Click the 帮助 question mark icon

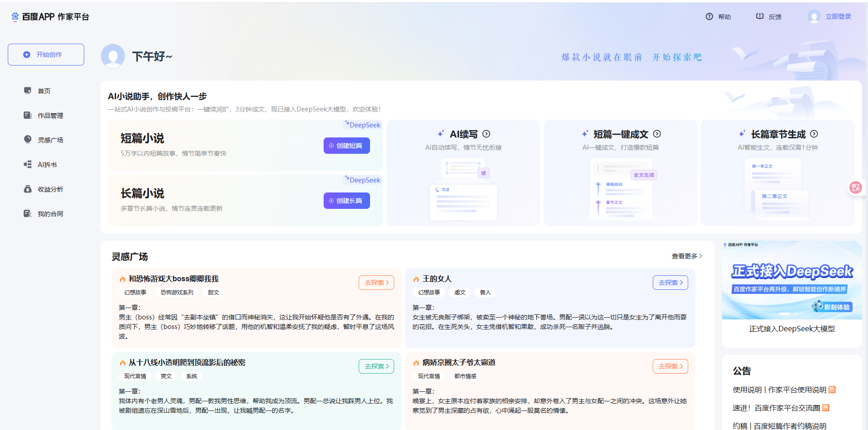click(x=709, y=16)
